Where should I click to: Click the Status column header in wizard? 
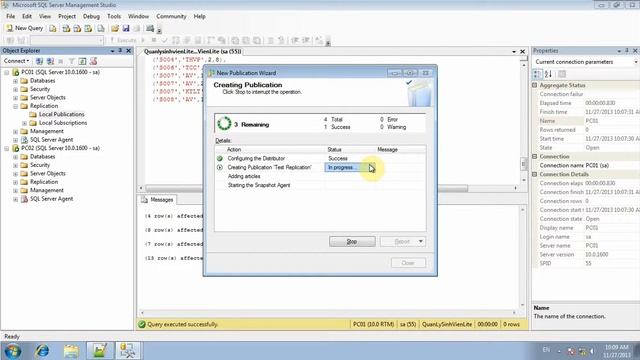[x=351, y=150]
